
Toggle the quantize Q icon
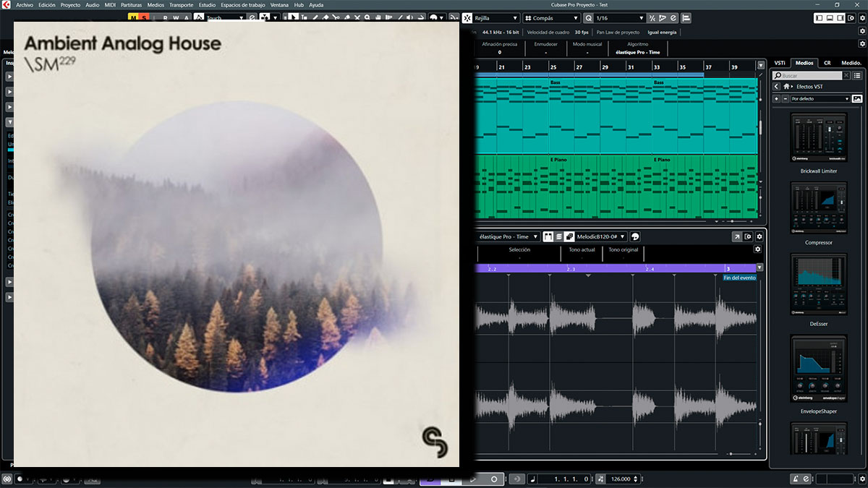coord(588,18)
